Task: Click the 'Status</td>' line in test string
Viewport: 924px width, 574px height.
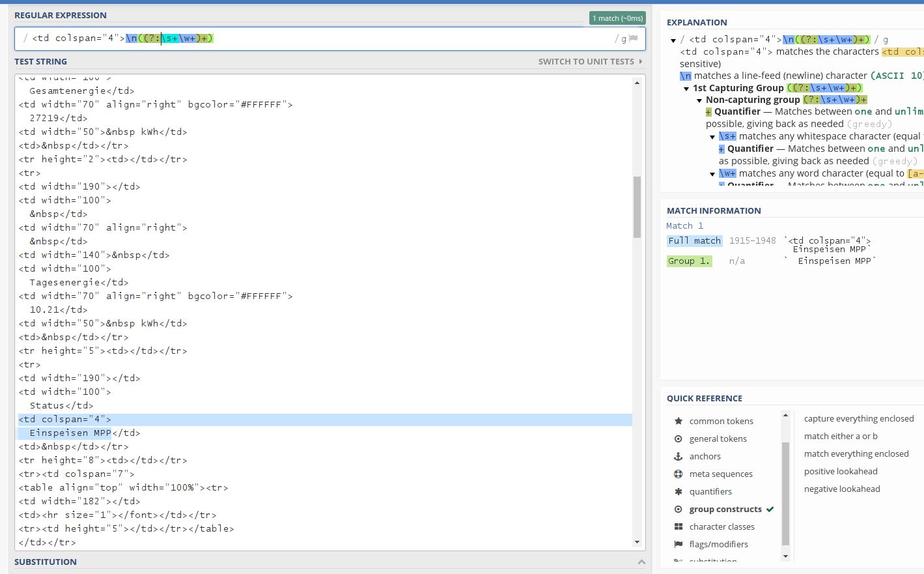Action: [x=61, y=405]
